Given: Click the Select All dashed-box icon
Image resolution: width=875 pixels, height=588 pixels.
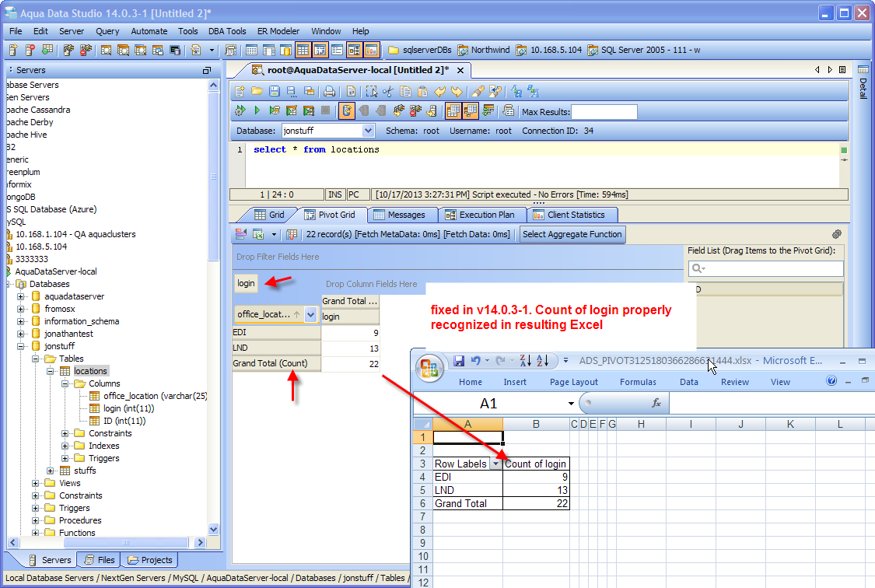Looking at the screenshot, I should coord(371,92).
